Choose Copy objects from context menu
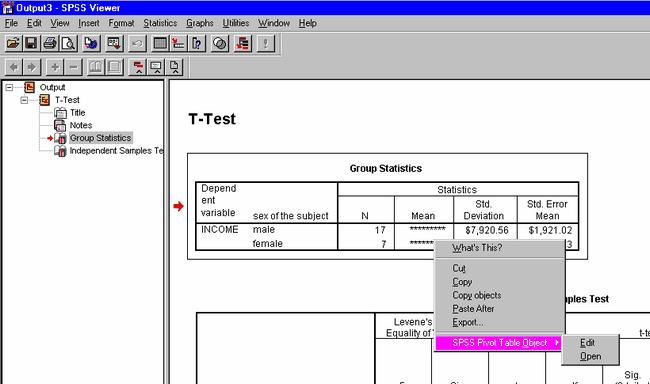This screenshot has width=650, height=384. tap(477, 295)
